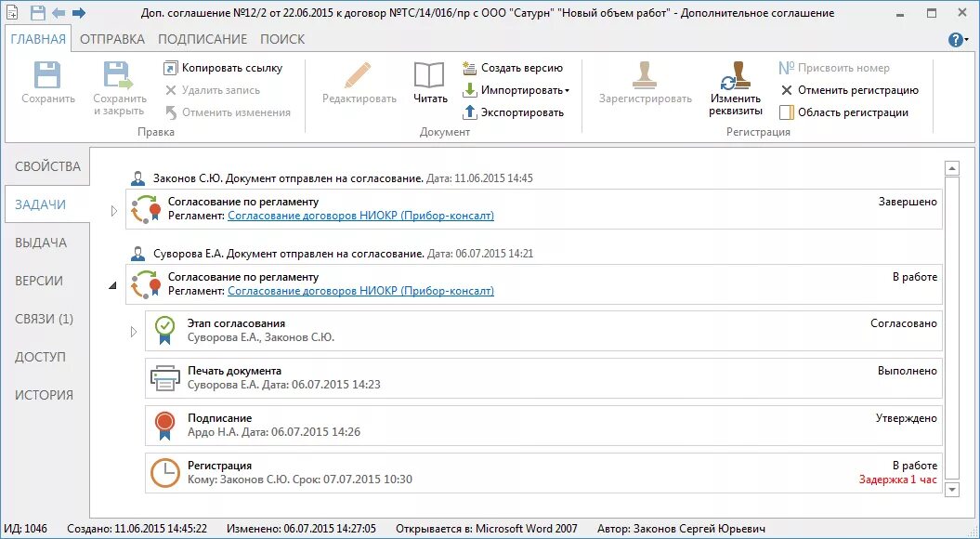Click the red Задержка 1 час text

coord(898,480)
